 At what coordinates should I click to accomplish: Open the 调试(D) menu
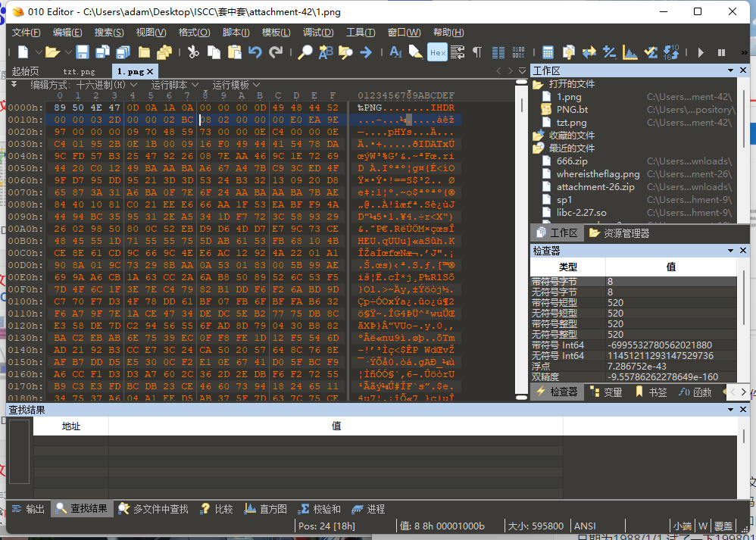(318, 33)
